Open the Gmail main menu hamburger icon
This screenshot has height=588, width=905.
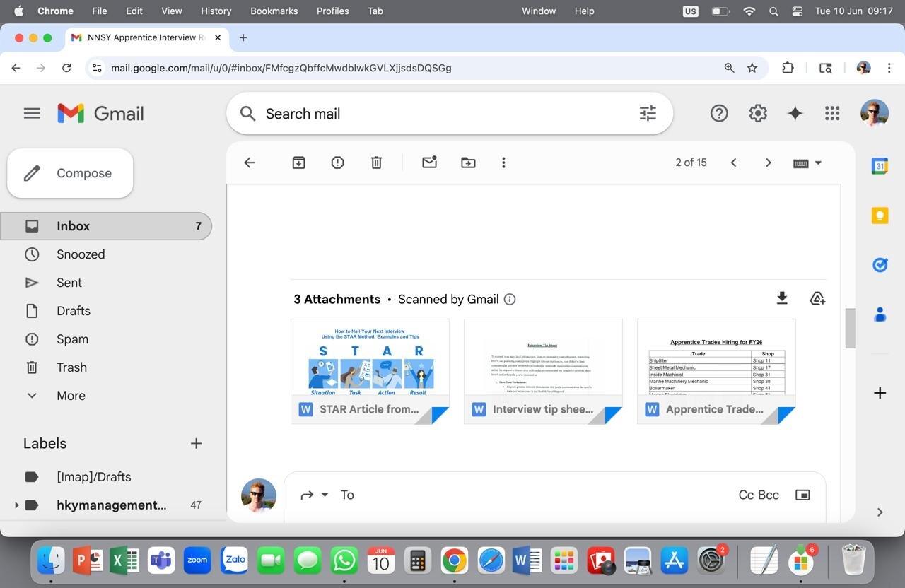click(x=32, y=113)
